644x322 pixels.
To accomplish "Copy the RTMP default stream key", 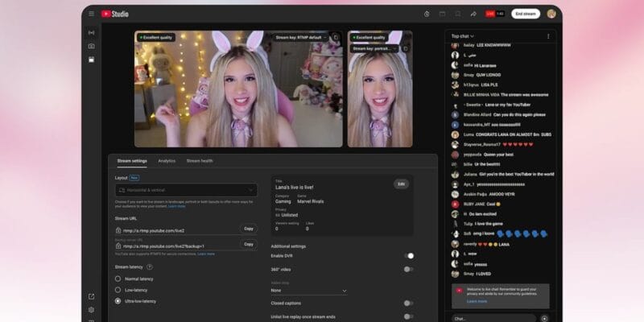I will (x=336, y=37).
